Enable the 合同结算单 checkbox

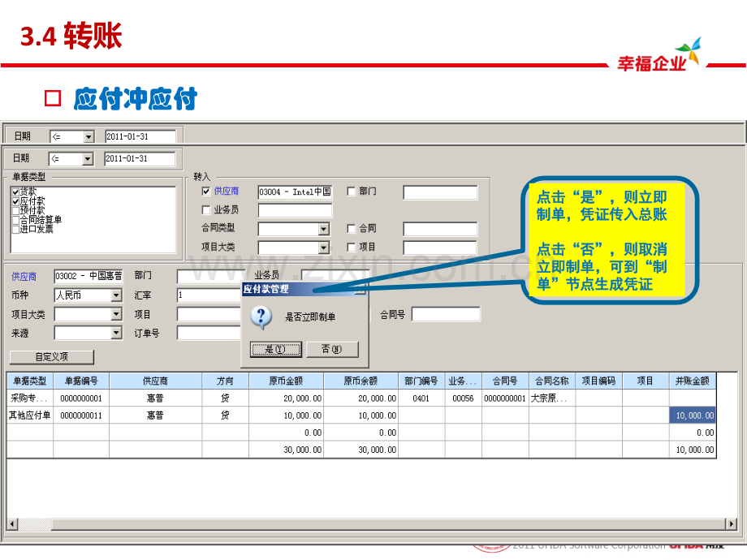pyautogui.click(x=15, y=220)
